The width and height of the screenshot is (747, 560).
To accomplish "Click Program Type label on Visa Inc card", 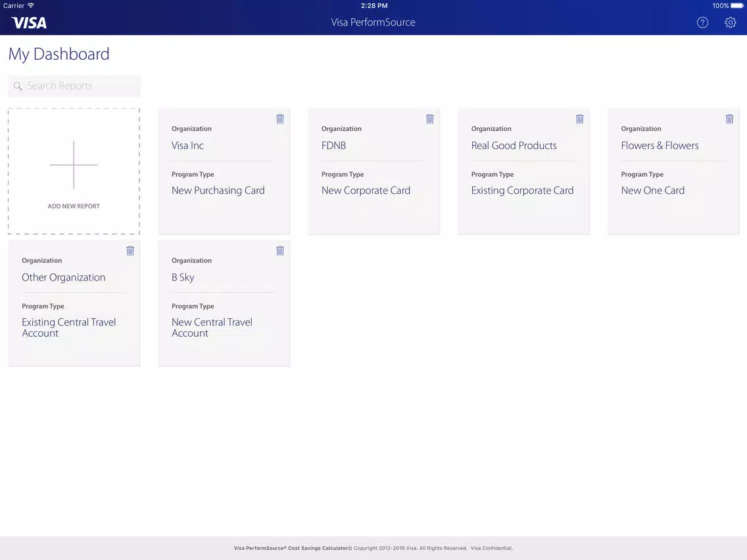I will click(x=193, y=174).
